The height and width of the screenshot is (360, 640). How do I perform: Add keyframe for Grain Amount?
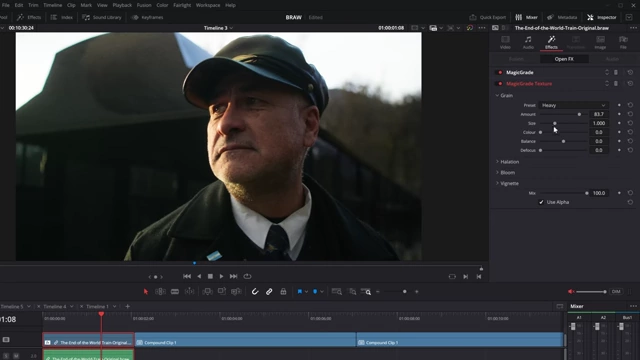coord(619,114)
